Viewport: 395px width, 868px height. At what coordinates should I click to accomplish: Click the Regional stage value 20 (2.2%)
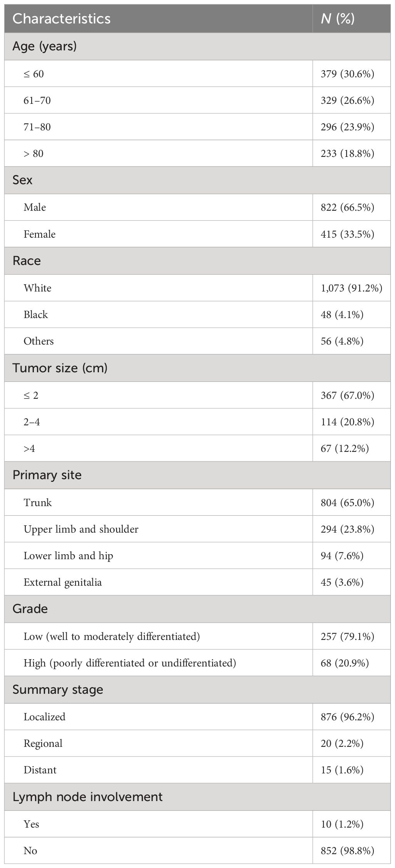point(342,743)
